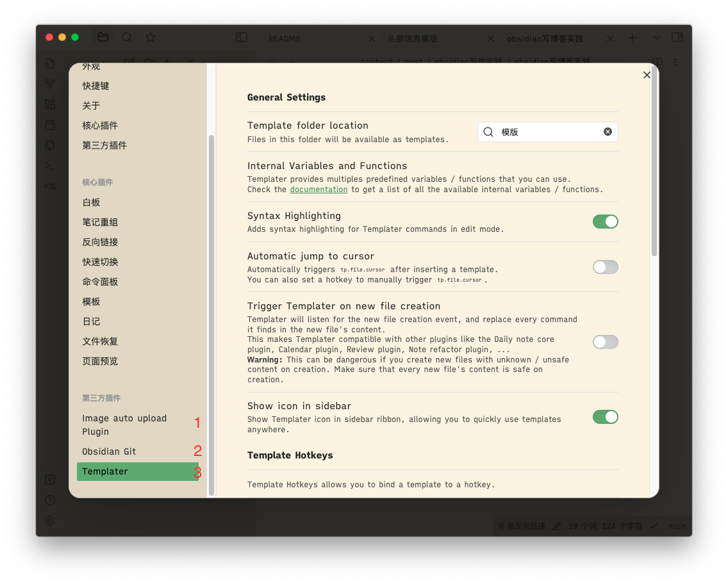Turn off Show icon in sidebar
This screenshot has height=584, width=728.
click(606, 417)
